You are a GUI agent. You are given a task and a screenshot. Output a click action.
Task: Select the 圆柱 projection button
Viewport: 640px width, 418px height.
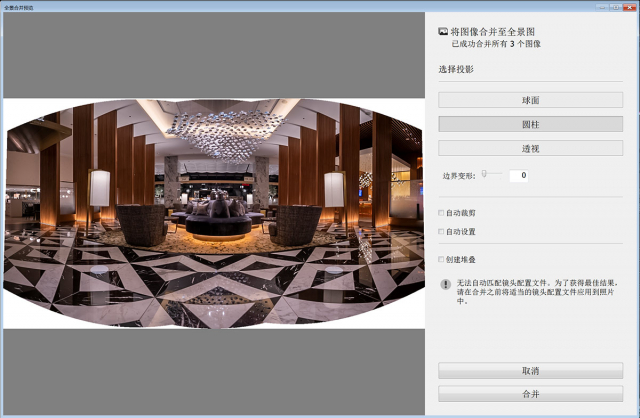(530, 124)
